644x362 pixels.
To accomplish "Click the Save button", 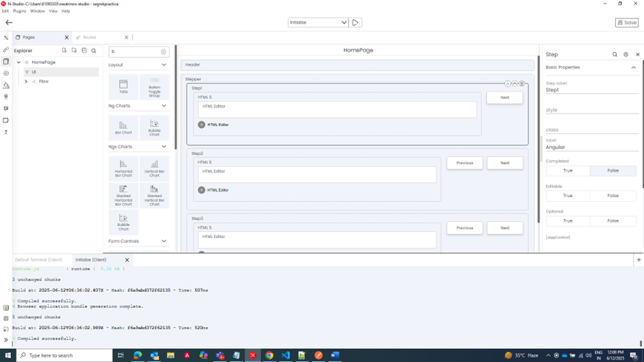I will point(627,23).
